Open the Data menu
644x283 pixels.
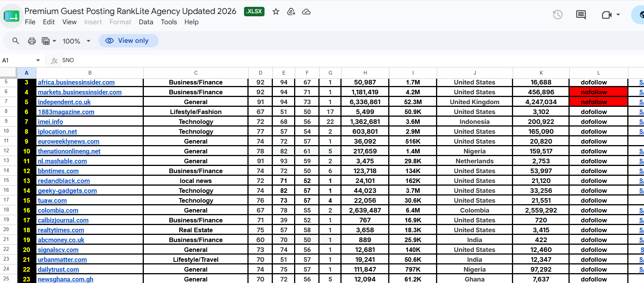[x=146, y=22]
